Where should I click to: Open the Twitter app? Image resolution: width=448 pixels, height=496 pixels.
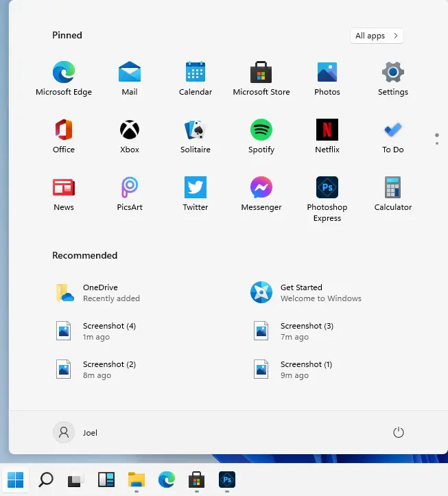click(196, 193)
